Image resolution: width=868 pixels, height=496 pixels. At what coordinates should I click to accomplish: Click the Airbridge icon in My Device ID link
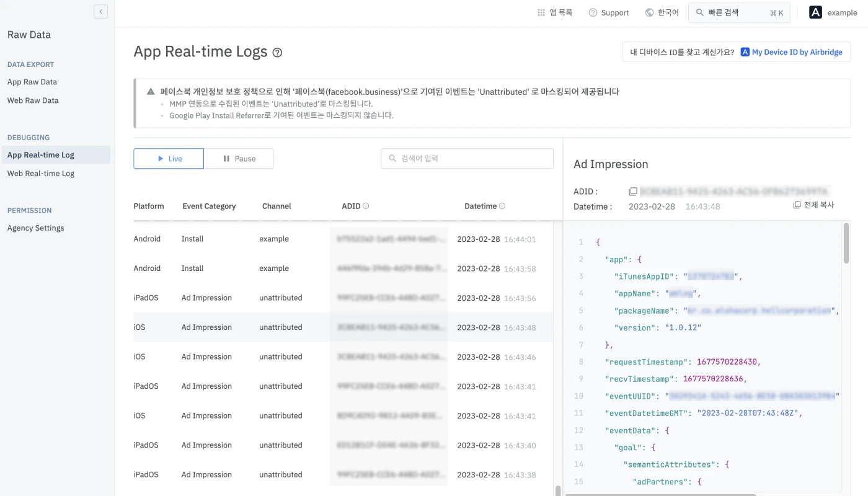(745, 52)
